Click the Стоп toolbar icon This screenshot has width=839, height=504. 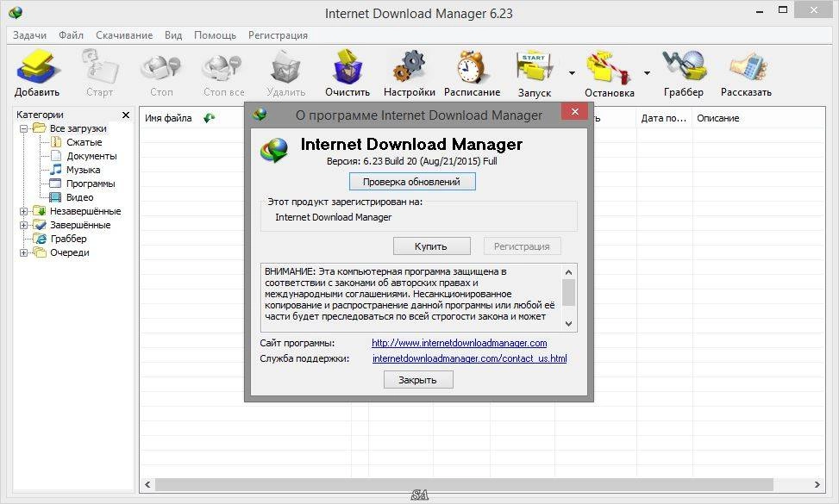(x=161, y=67)
